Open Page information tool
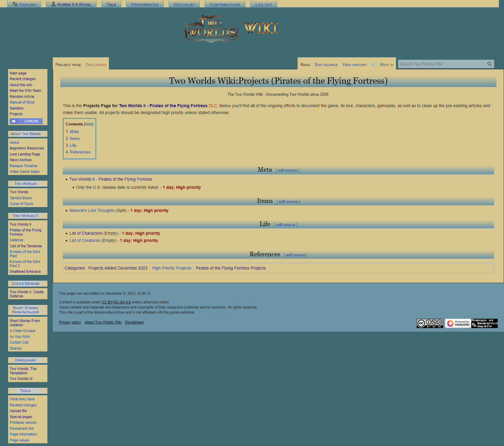Viewport: 504px width, 446px height. [x=23, y=434]
